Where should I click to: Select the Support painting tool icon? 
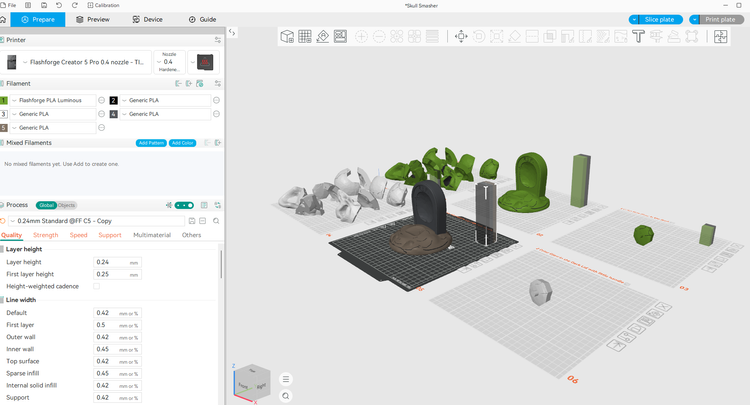(567, 36)
